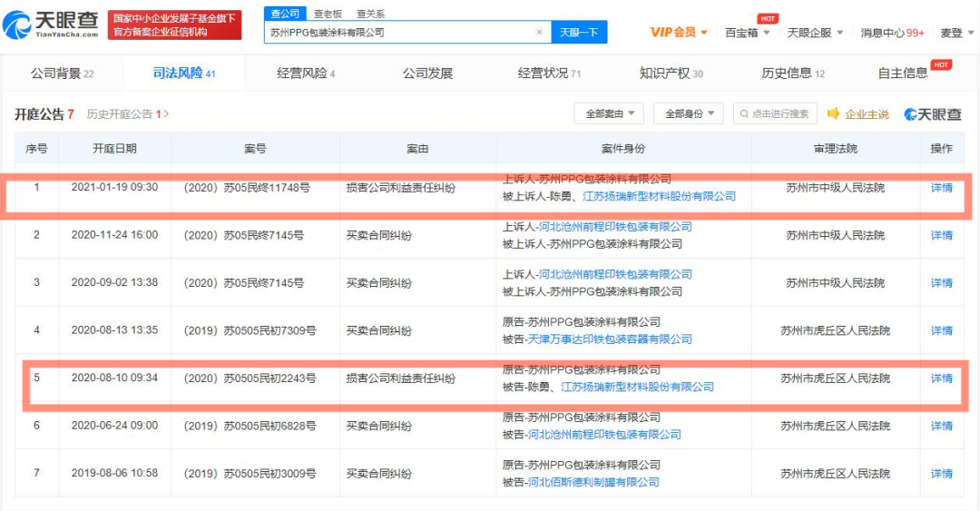
Task: Switch to the 知识产权 tab
Action: point(671,74)
